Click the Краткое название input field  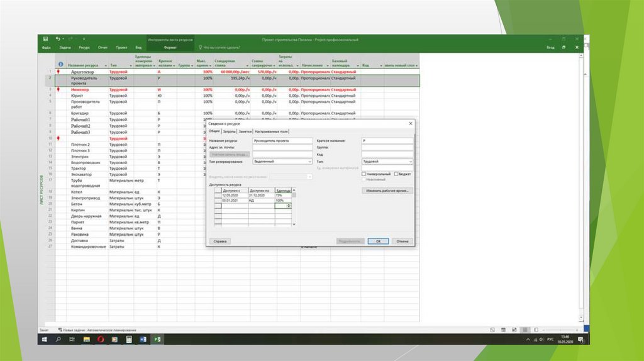(387, 141)
